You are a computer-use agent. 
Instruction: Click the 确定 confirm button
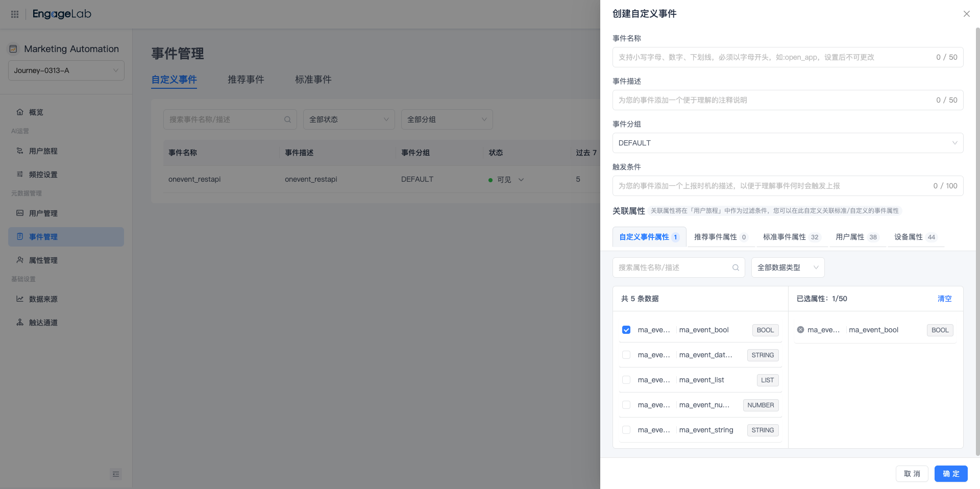point(950,474)
